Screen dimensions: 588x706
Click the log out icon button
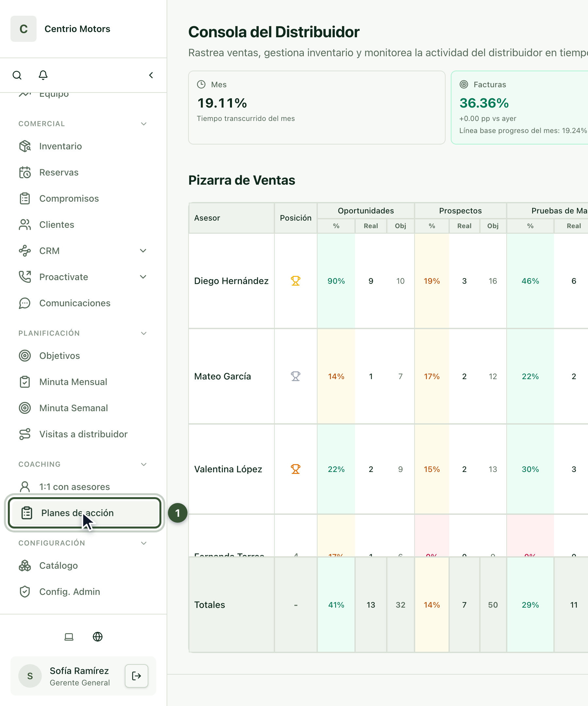click(137, 676)
